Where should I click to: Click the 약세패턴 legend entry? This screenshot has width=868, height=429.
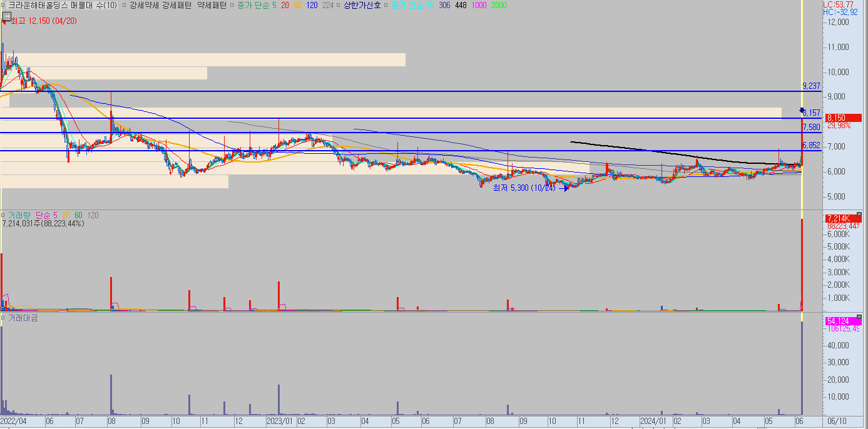pyautogui.click(x=211, y=5)
